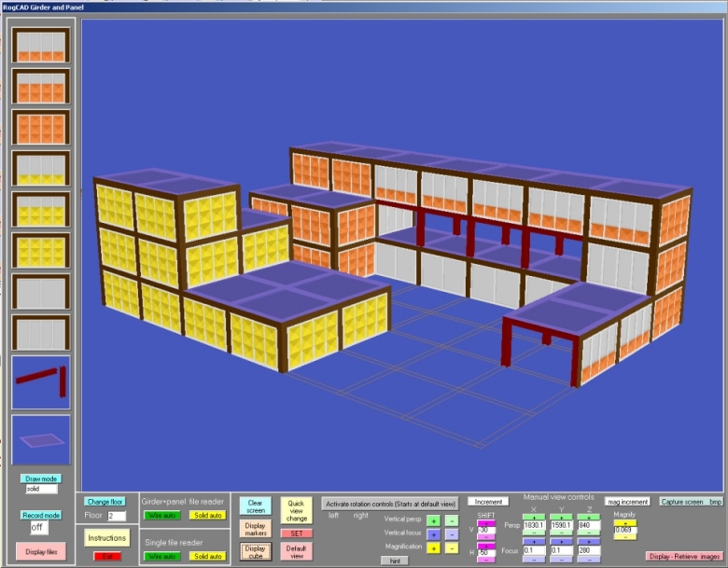Open the Instructions
Image resolution: width=728 pixels, height=568 pixels.
(x=106, y=538)
